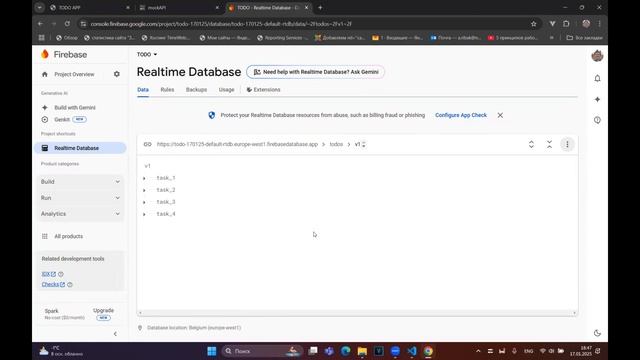
Task: Open the TODO project dropdown
Action: pyautogui.click(x=147, y=54)
